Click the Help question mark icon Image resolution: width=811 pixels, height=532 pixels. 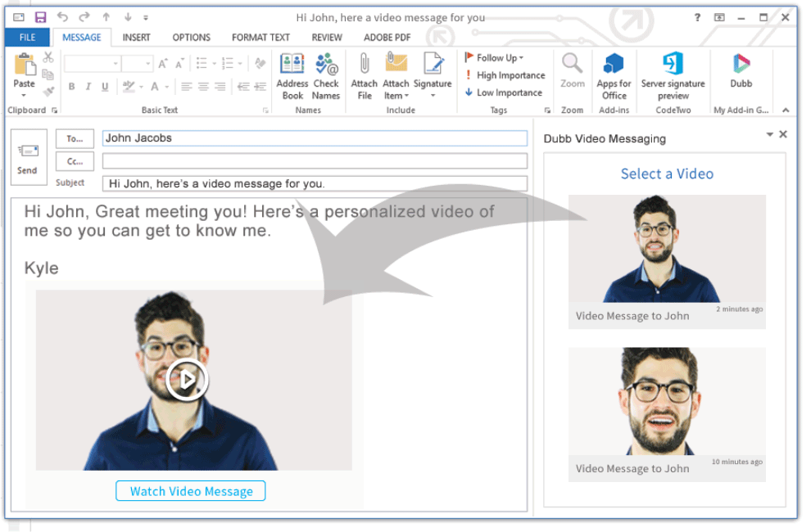697,17
